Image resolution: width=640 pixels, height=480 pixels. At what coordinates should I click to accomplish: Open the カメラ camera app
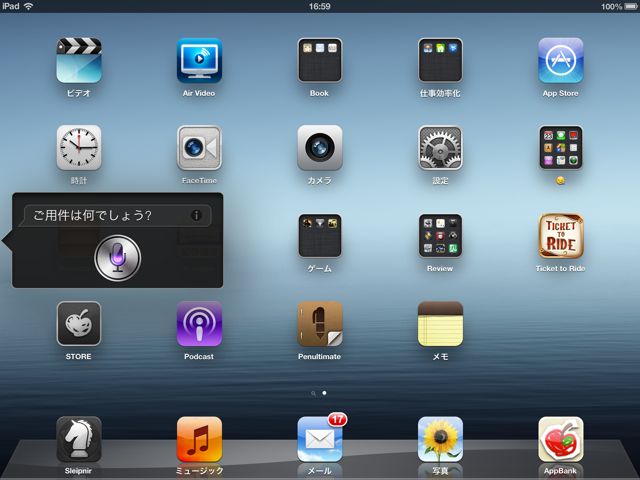point(320,148)
